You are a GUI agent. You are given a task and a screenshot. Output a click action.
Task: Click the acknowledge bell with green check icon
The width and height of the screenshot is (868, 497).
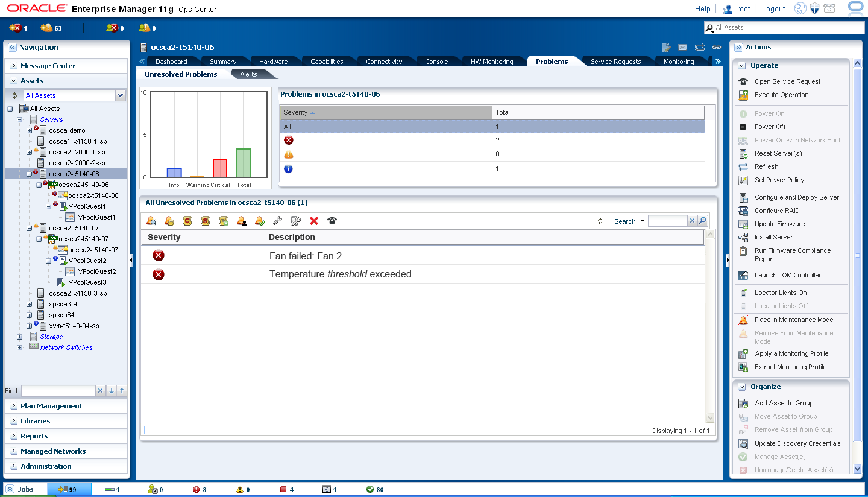[260, 221]
